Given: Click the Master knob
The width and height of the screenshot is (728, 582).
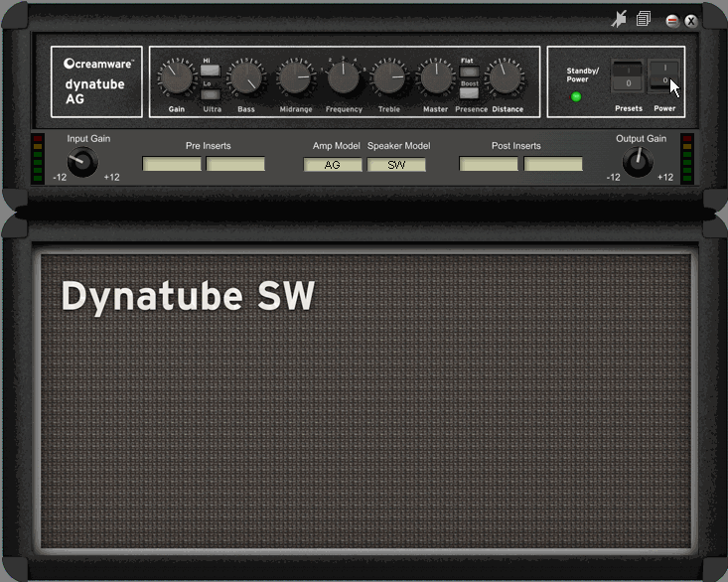Looking at the screenshot, I should click(436, 77).
